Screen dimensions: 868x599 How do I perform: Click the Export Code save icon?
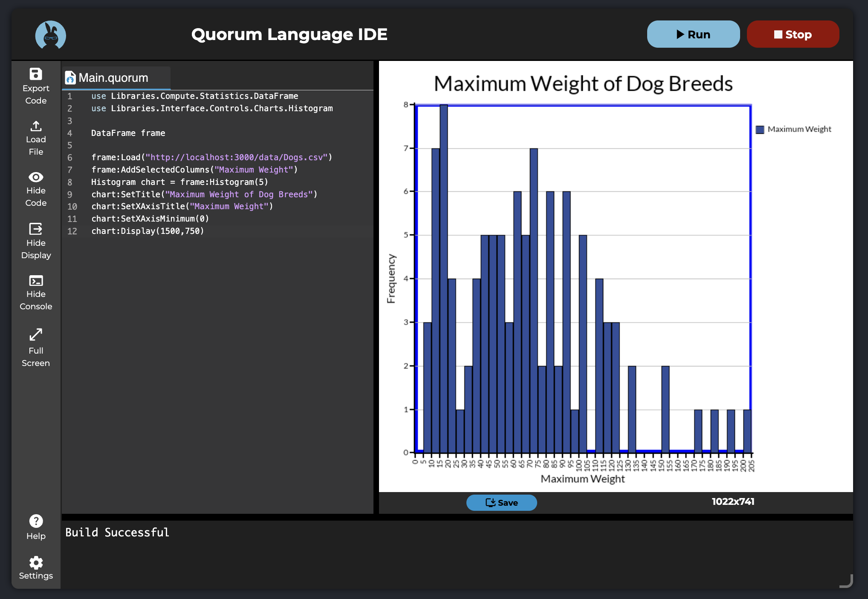point(36,74)
